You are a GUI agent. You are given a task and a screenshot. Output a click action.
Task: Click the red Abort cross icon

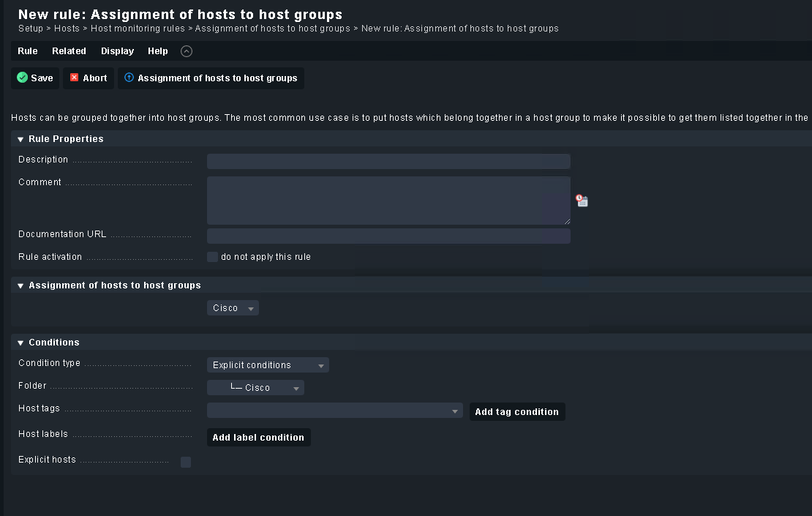tap(75, 78)
